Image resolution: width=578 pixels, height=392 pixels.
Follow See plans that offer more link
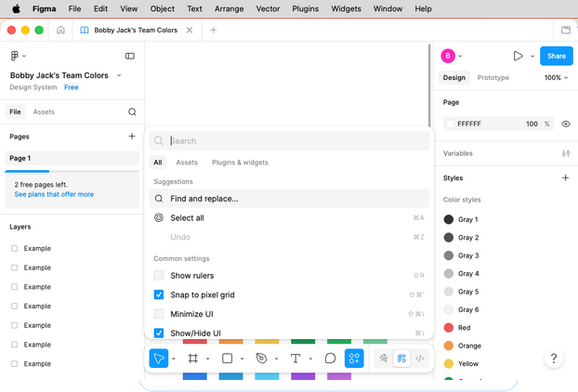[54, 194]
